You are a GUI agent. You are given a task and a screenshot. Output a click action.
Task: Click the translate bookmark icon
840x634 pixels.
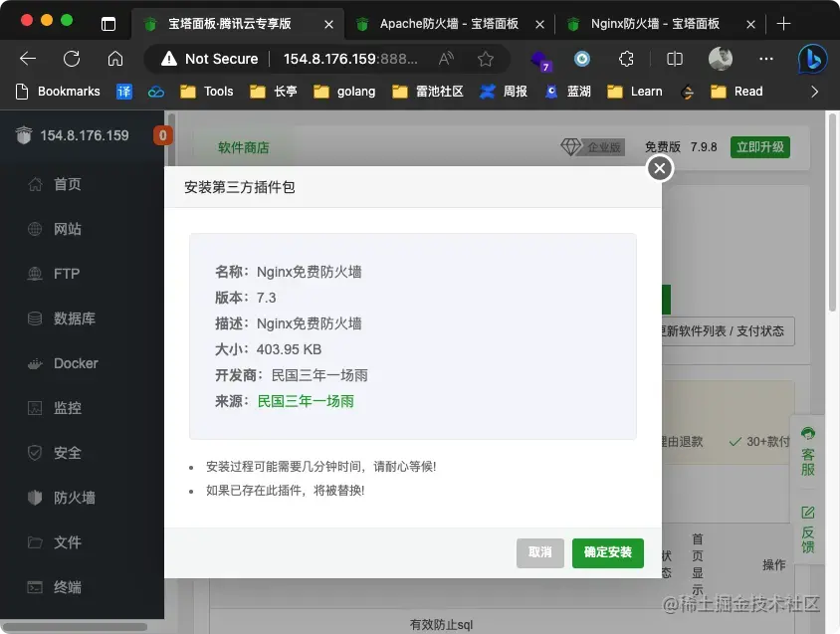point(124,92)
